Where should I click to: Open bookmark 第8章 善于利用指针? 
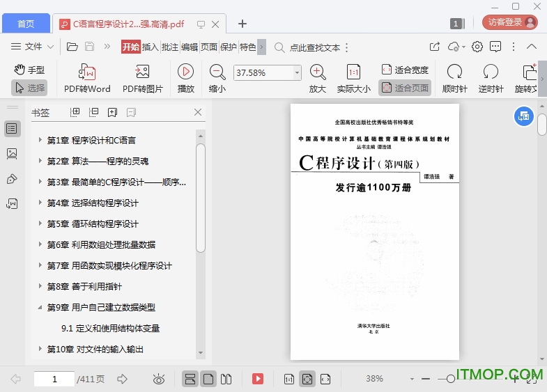[84, 286]
